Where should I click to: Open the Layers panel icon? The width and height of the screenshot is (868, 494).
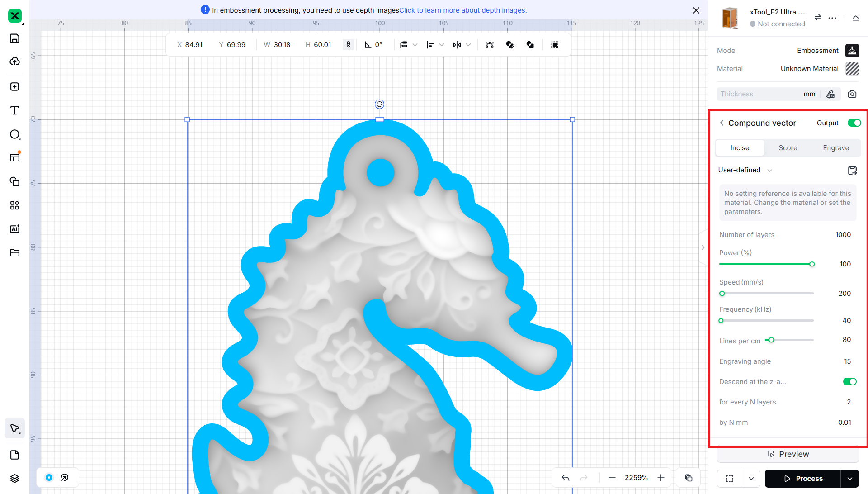14,479
